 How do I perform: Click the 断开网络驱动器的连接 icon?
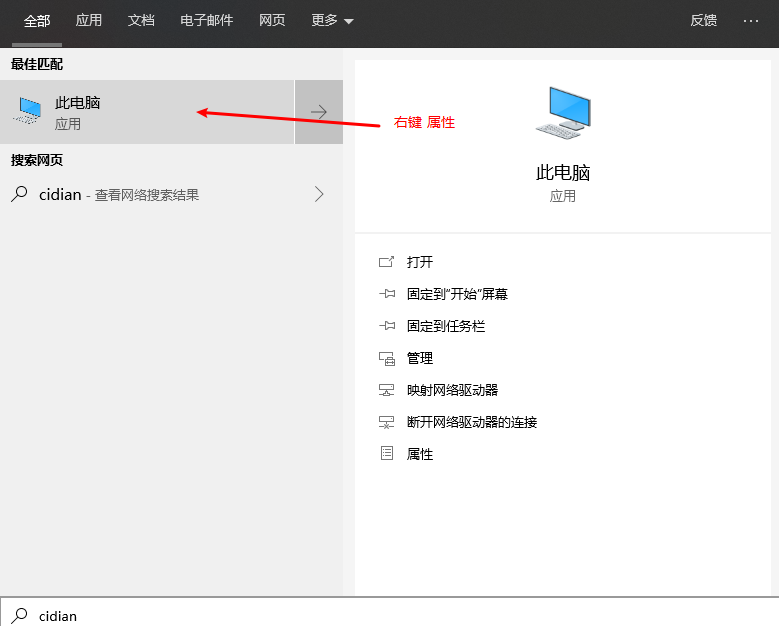tap(386, 422)
